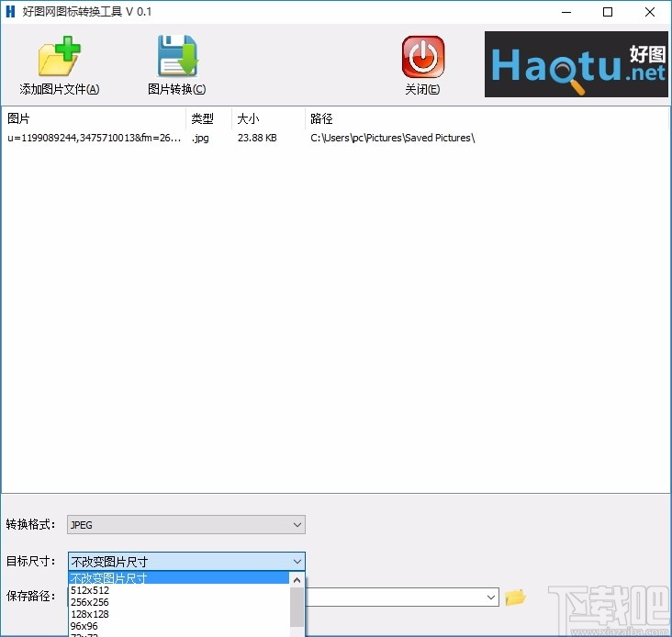Click the Image Convert floppy disk icon
Viewport: 672px width, 637px height.
pyautogui.click(x=177, y=56)
